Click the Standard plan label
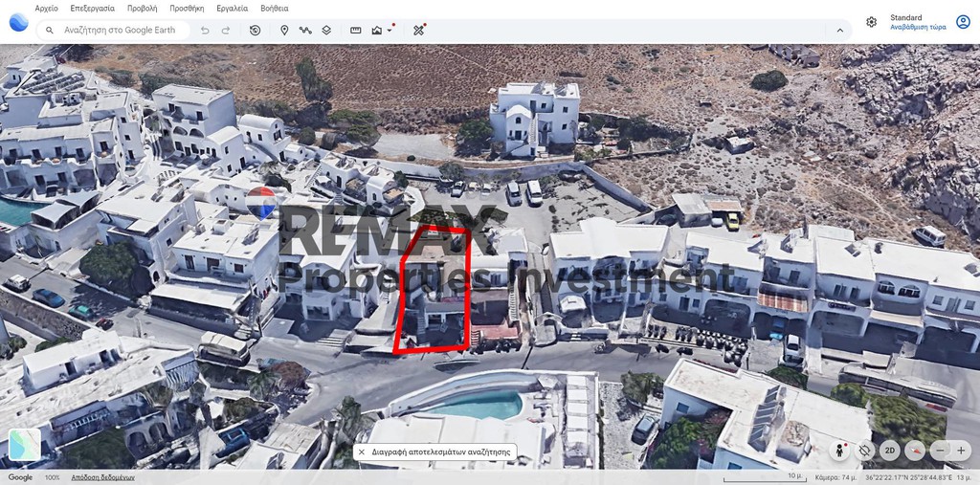Image resolution: width=980 pixels, height=485 pixels. (x=905, y=17)
